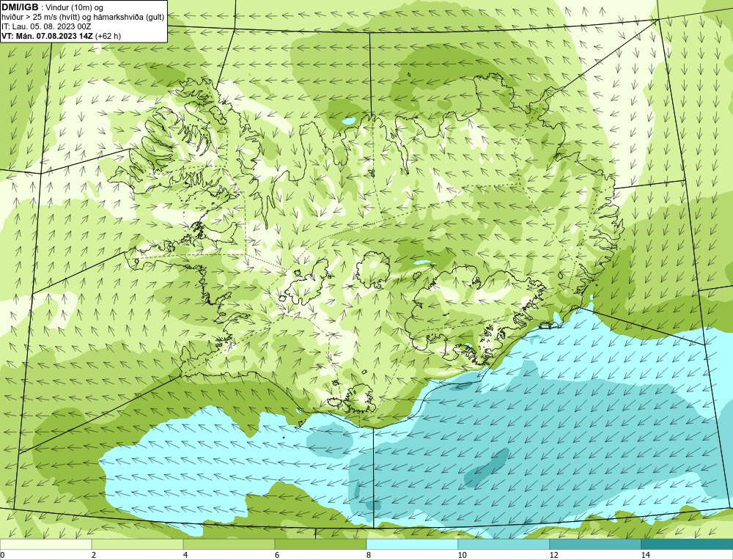Click the 12–14 m/s darker teal swatch

[x=595, y=544]
